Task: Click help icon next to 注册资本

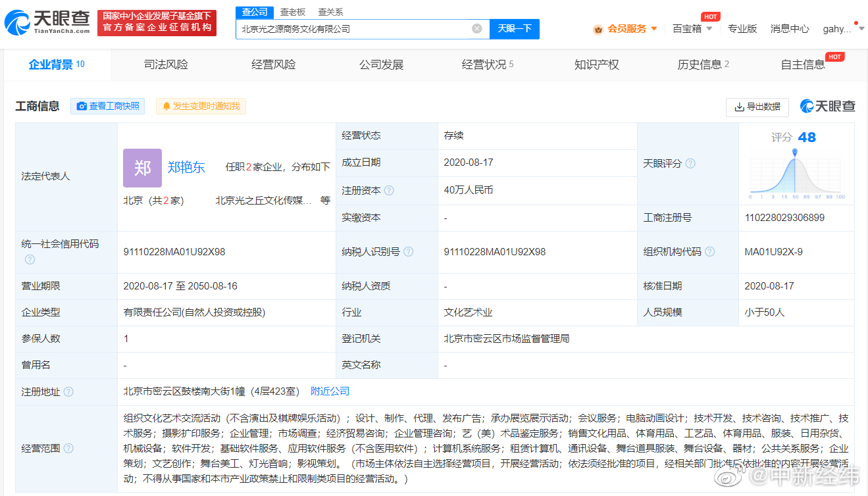Action: pyautogui.click(x=389, y=191)
